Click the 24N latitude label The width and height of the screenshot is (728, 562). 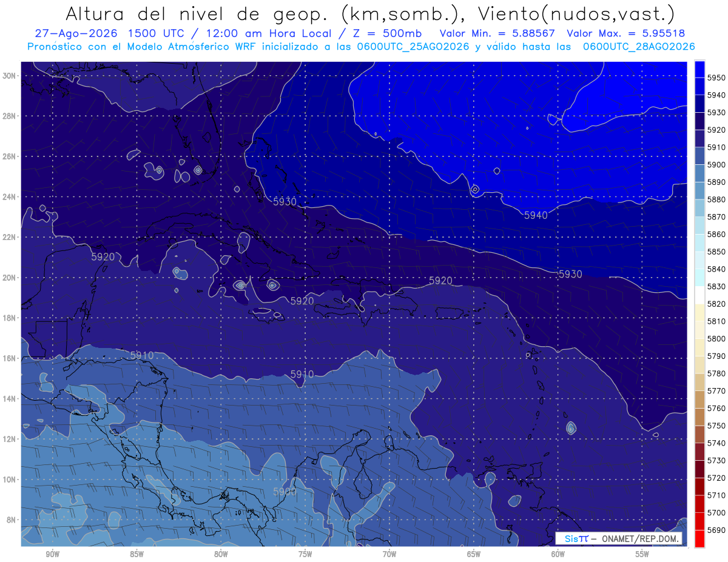(8, 197)
